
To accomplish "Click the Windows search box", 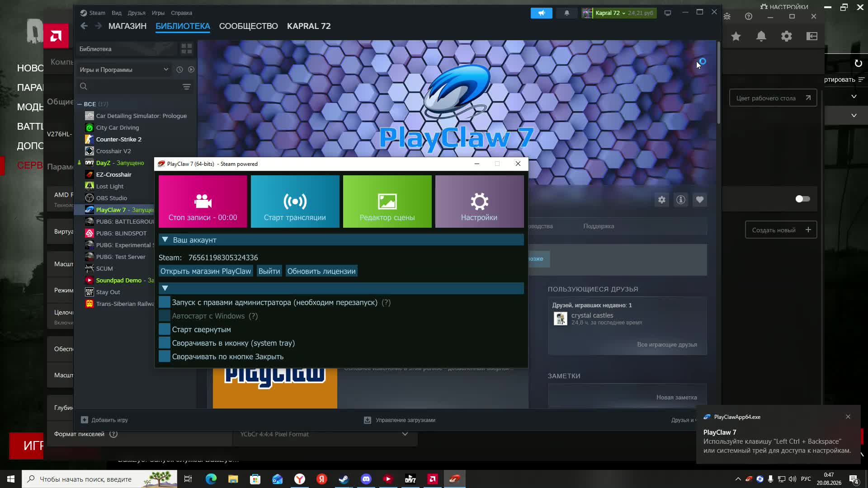I will [99, 479].
